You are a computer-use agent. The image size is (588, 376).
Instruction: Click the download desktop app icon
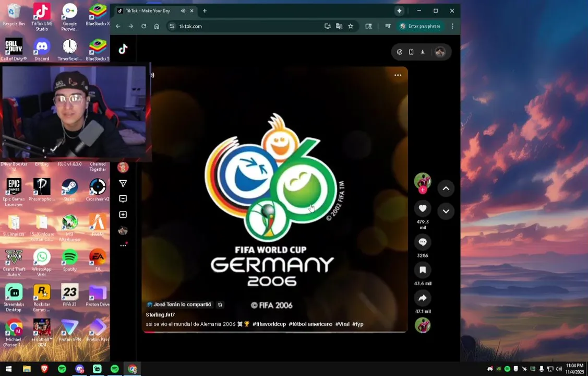point(423,52)
